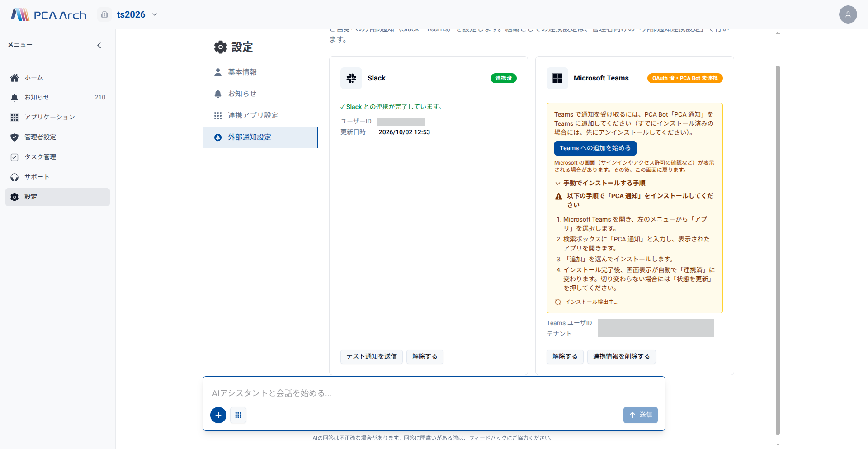Viewport: 868px width, 449px height.
Task: Open アプリケーション from the sidebar menu
Action: pos(57,118)
